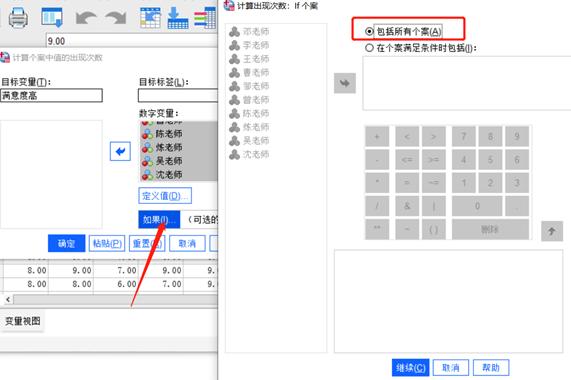
Task: Click the 目标标签 input field
Action: pyautogui.click(x=178, y=96)
